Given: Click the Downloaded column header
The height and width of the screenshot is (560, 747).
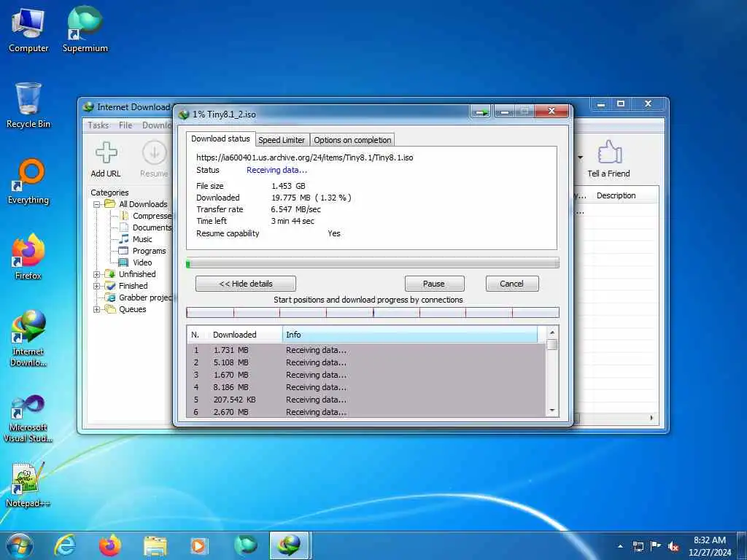Looking at the screenshot, I should pyautogui.click(x=245, y=335).
